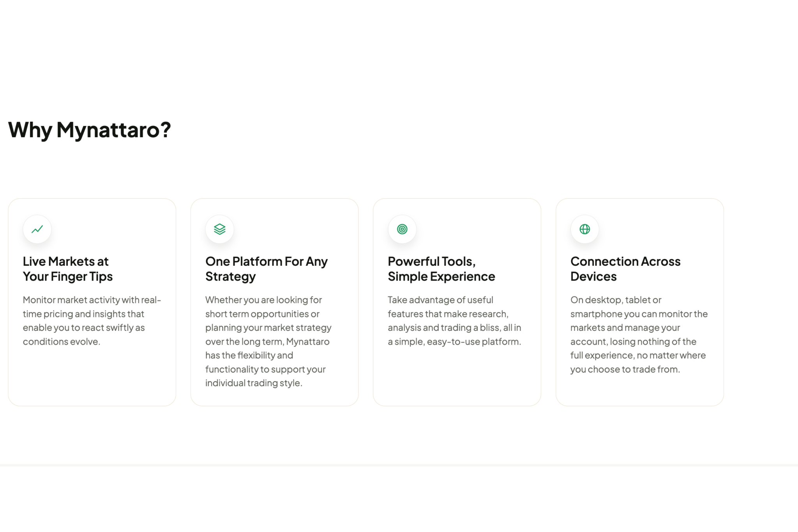798x532 pixels.
Task: Click the 'Why Mynattaro?' heading
Action: point(89,130)
